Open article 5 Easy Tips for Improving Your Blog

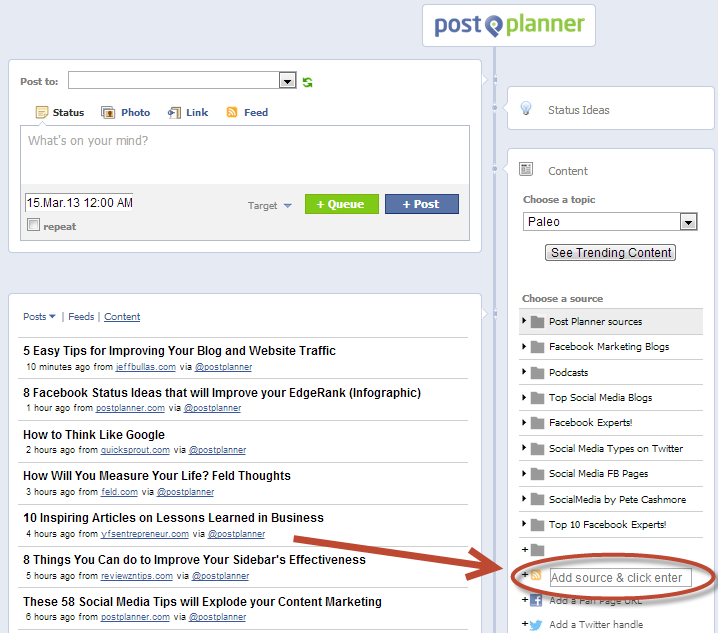click(x=179, y=351)
